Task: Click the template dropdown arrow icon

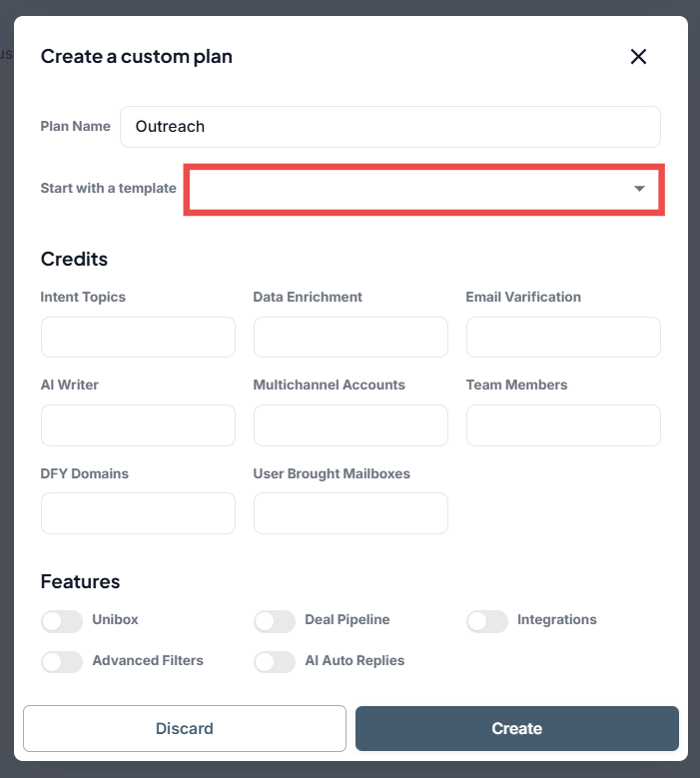Action: [640, 189]
